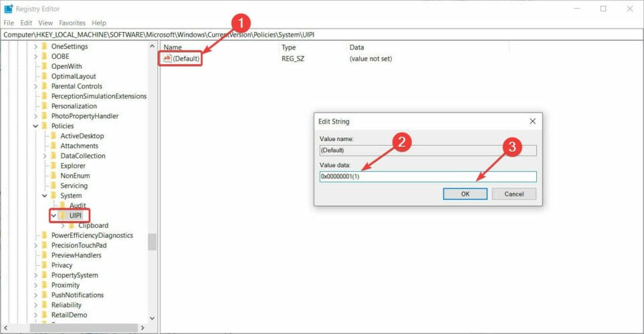Viewport: 644px width, 334px height.
Task: Select the Audit folder icon
Action: pos(62,206)
